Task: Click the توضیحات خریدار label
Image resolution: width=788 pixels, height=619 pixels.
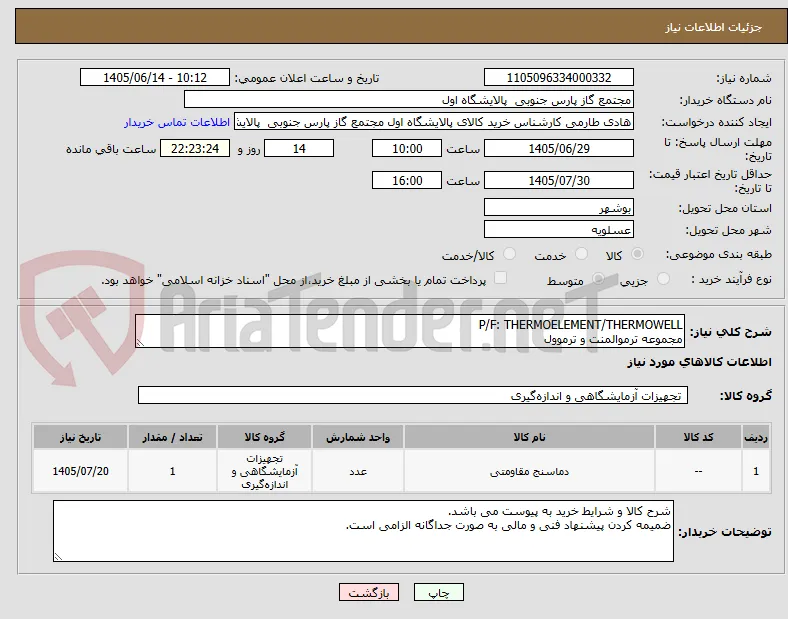Action: [725, 532]
